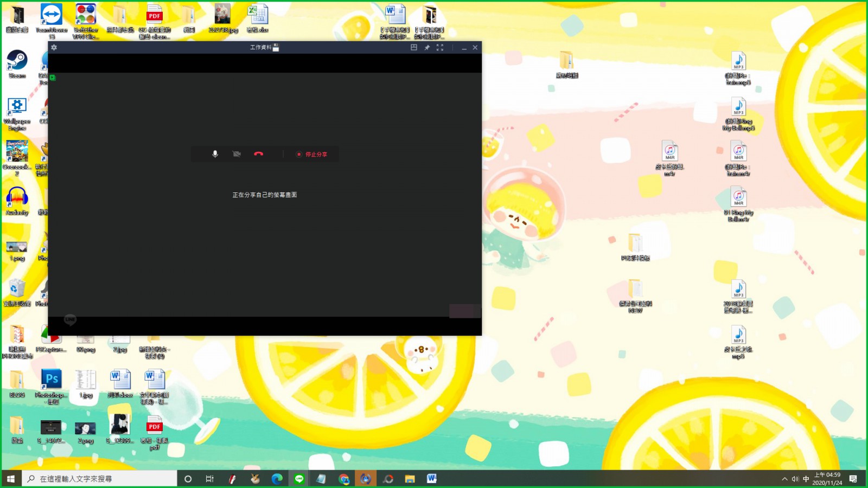This screenshot has width=868, height=488.
Task: Click the LINE logo in call window
Action: click(70, 320)
